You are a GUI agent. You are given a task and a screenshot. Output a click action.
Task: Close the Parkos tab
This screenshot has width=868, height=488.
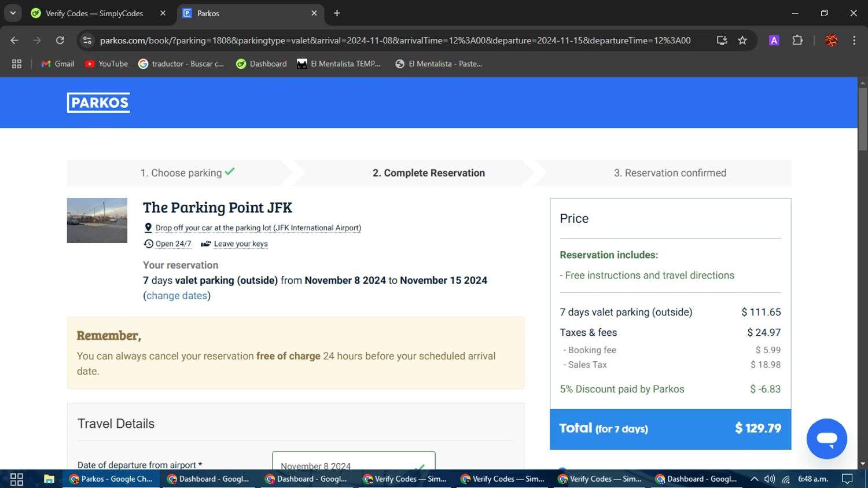tap(314, 13)
